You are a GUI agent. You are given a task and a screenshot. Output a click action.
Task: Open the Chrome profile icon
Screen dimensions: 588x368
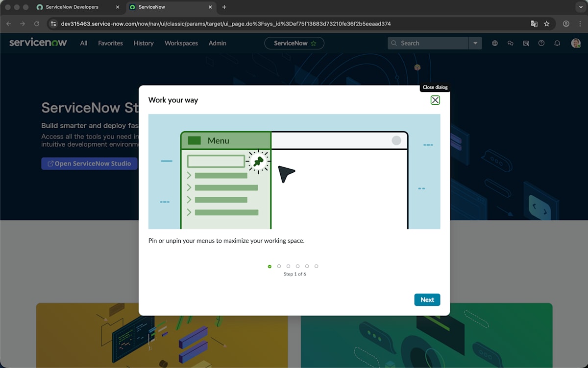pos(566,23)
